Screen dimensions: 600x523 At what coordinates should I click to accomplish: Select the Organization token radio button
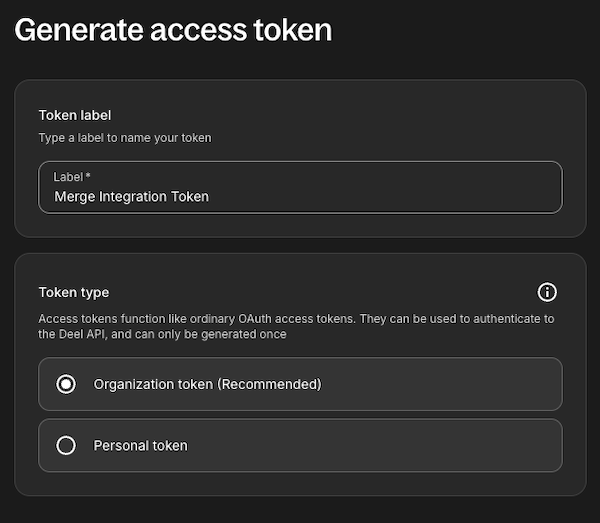(x=66, y=384)
